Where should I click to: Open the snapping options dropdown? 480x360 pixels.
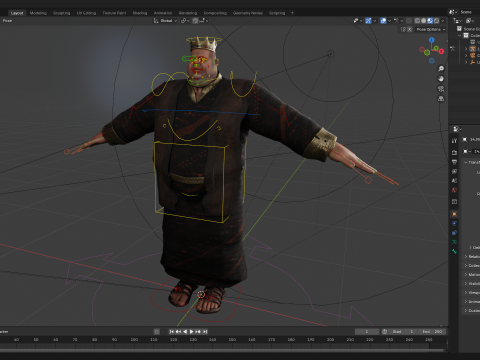tap(204, 21)
